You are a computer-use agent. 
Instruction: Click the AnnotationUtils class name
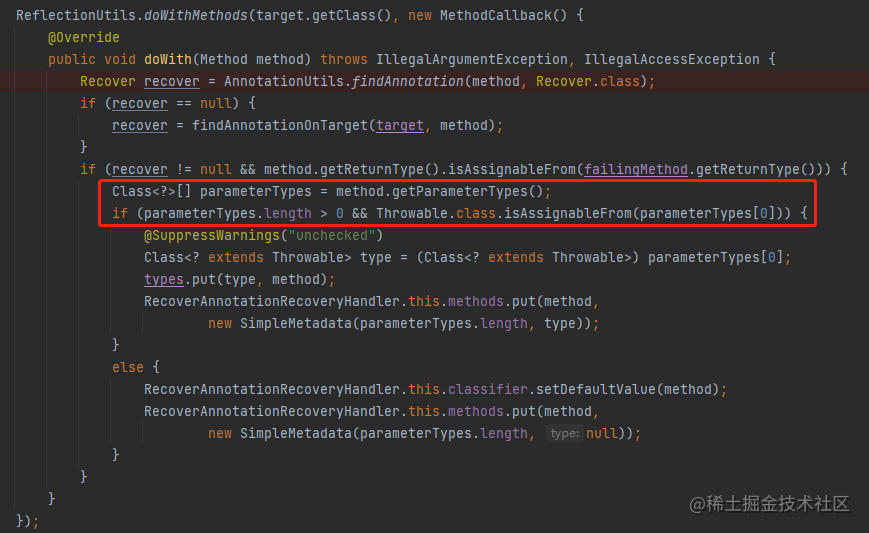pos(284,81)
